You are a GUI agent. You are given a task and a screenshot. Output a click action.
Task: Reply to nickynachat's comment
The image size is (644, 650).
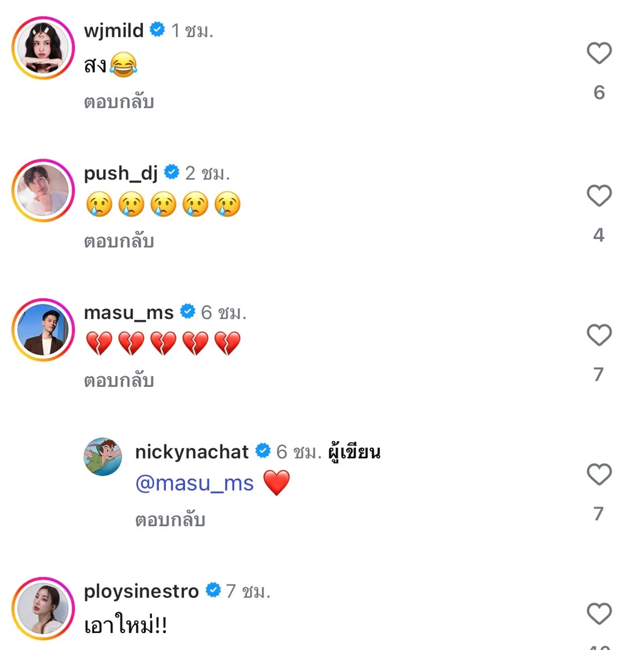pos(170,520)
